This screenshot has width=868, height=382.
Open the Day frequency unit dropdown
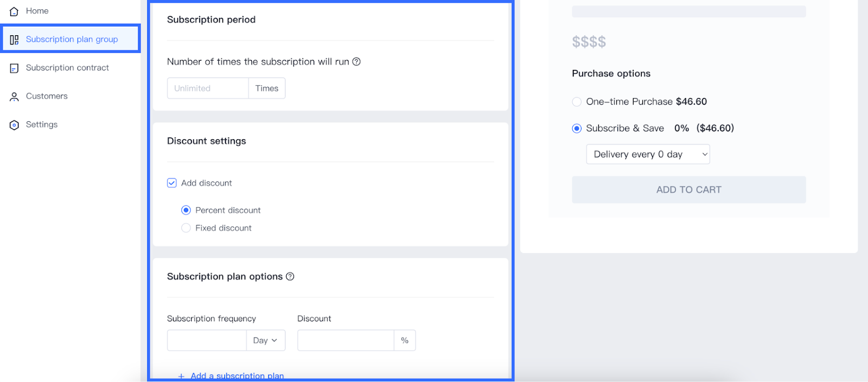[x=266, y=340]
